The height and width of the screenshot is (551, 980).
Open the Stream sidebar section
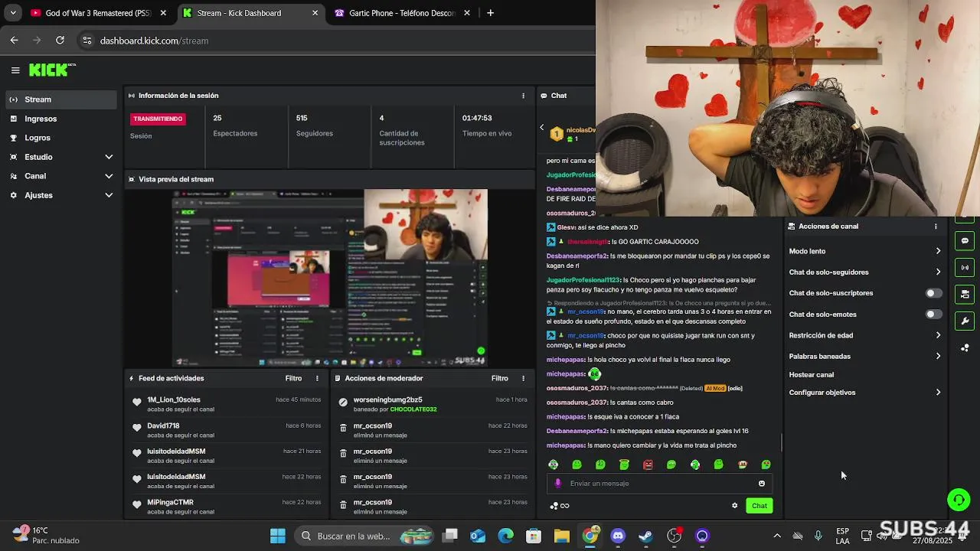(61, 99)
